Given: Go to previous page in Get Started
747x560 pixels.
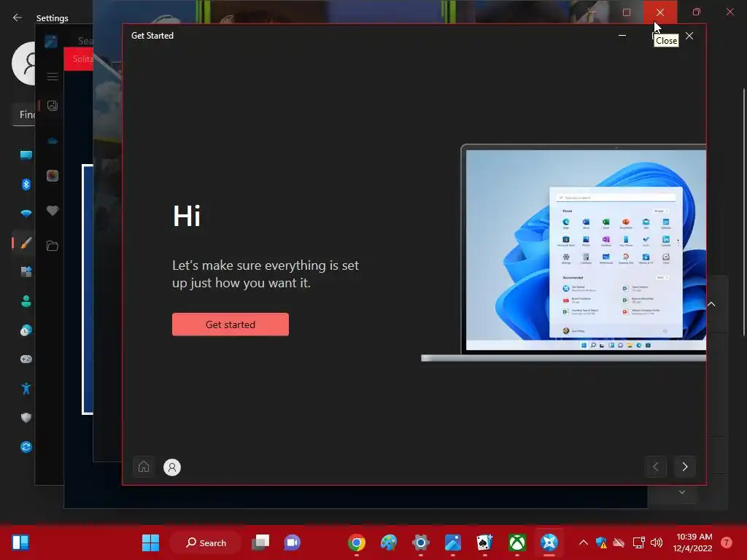Looking at the screenshot, I should 656,467.
